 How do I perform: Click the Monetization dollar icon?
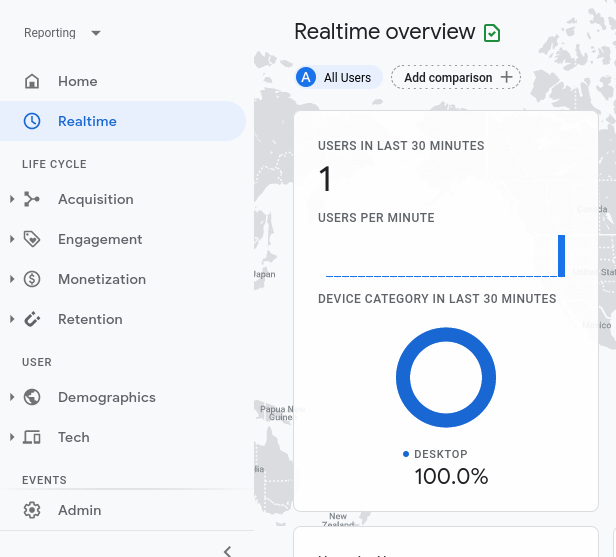click(x=32, y=279)
